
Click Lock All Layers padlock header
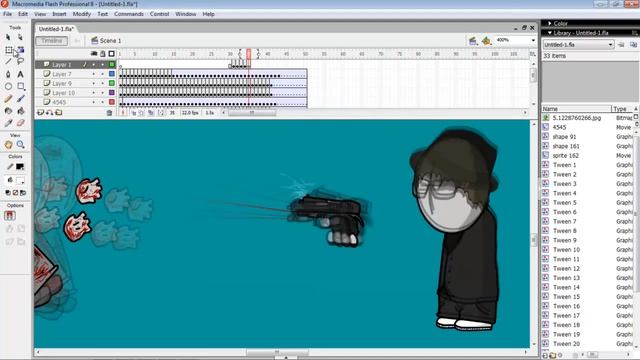102,54
